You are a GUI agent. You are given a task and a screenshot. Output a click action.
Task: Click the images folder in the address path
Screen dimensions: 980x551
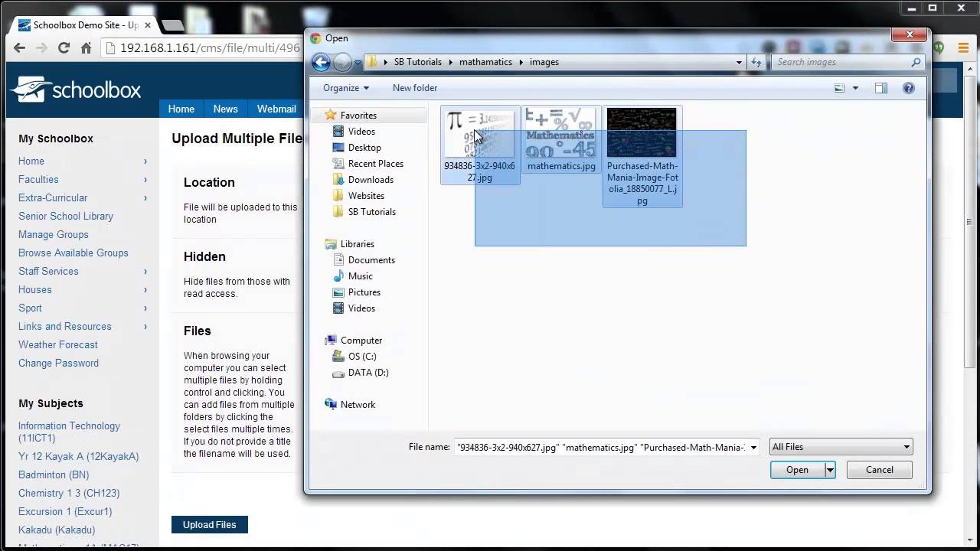(544, 62)
